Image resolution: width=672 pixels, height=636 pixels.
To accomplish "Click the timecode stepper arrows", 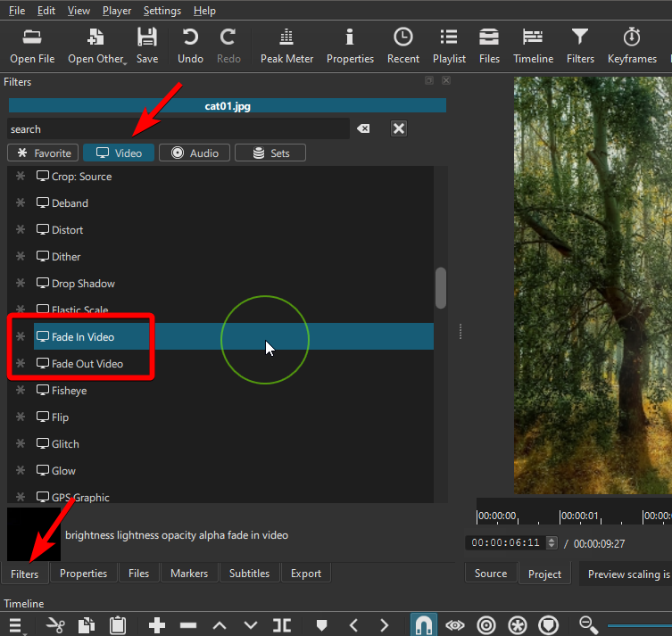I will click(552, 542).
